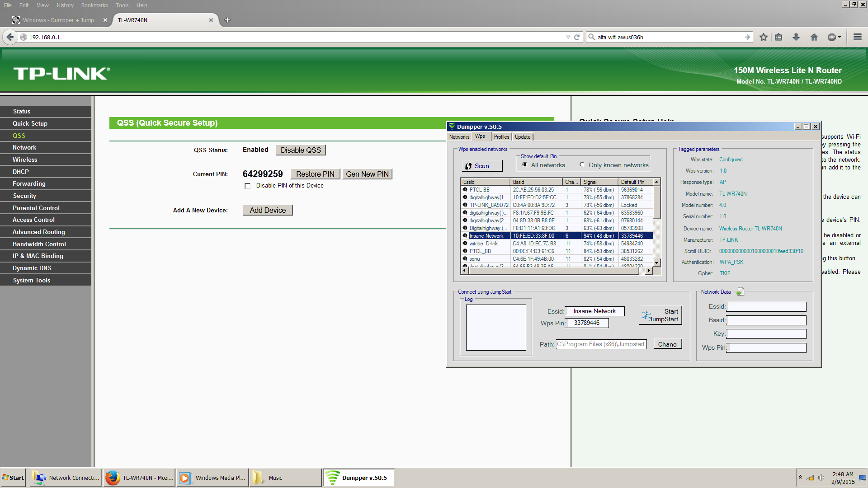
Task: Click the network signal tray icon
Action: tap(810, 478)
